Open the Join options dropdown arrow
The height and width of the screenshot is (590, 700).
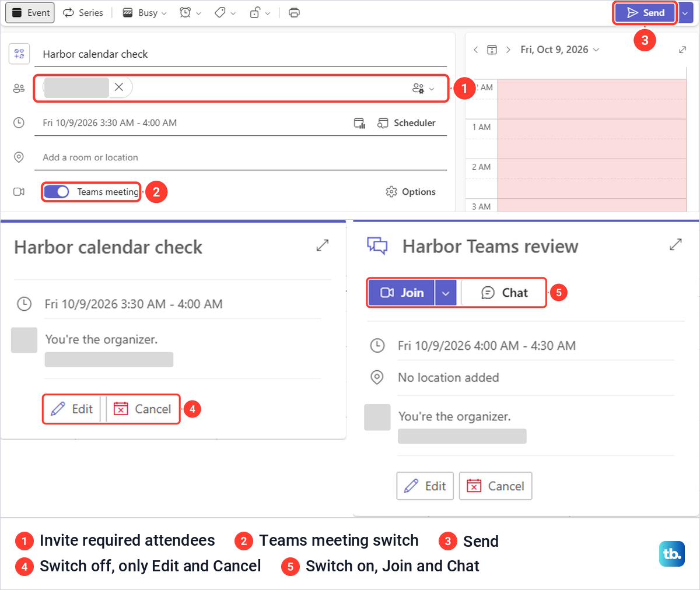(x=446, y=293)
